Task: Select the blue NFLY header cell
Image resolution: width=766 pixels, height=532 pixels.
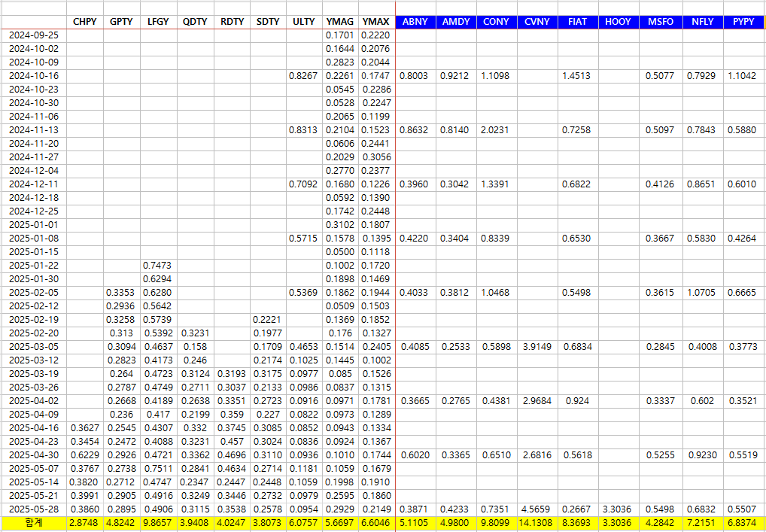Action: click(x=703, y=22)
